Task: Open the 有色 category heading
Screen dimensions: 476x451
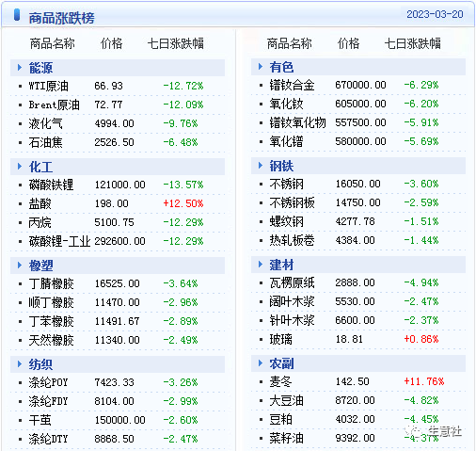Action: [281, 67]
